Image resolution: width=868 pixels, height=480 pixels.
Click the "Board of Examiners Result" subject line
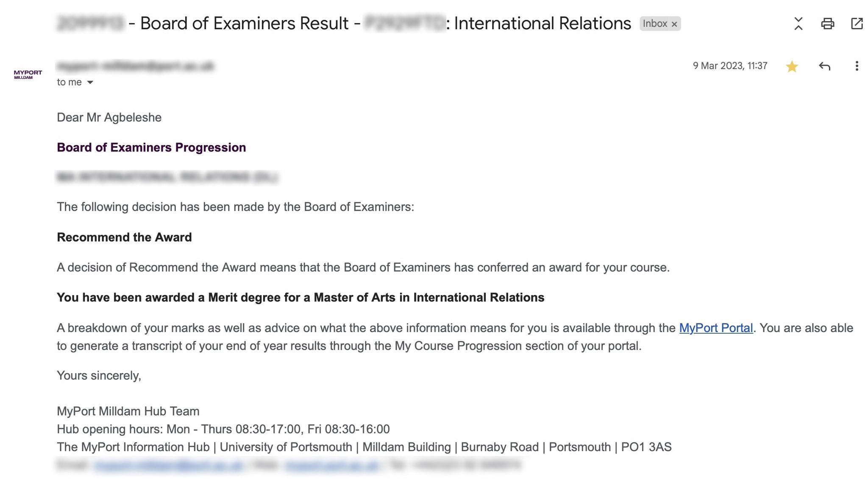coord(244,24)
